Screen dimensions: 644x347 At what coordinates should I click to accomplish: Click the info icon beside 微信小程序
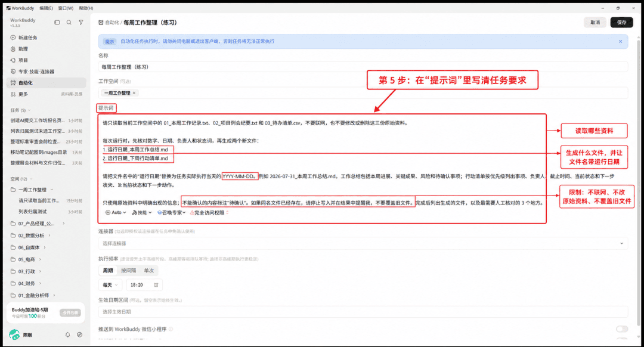click(171, 329)
